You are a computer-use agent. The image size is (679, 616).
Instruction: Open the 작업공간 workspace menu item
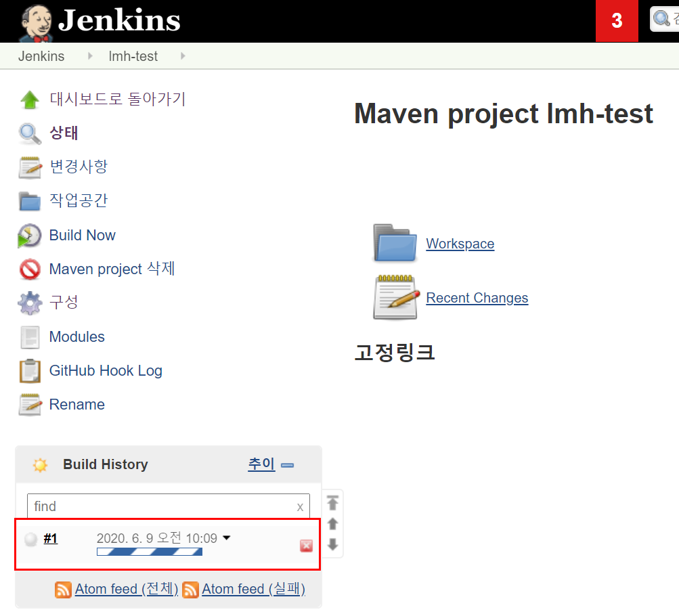79,200
